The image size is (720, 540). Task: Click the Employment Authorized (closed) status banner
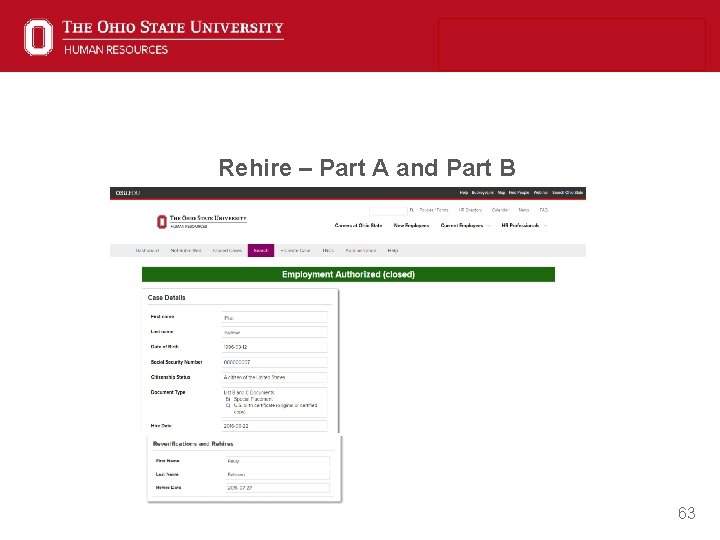coord(348,275)
